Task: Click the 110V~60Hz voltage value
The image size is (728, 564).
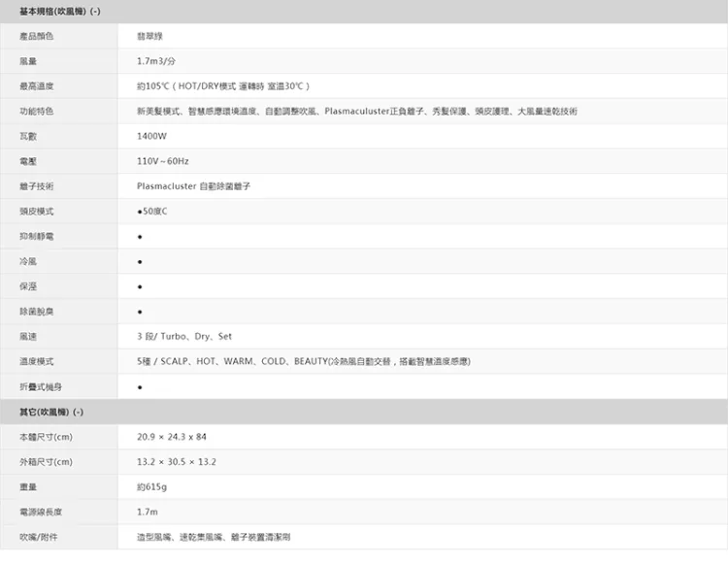Action: point(163,161)
